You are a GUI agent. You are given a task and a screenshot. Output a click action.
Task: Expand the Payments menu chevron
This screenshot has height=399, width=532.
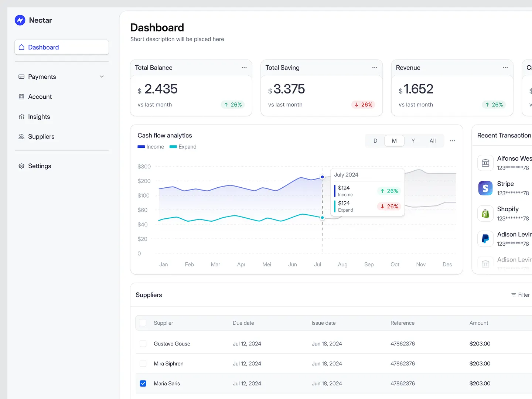click(102, 76)
